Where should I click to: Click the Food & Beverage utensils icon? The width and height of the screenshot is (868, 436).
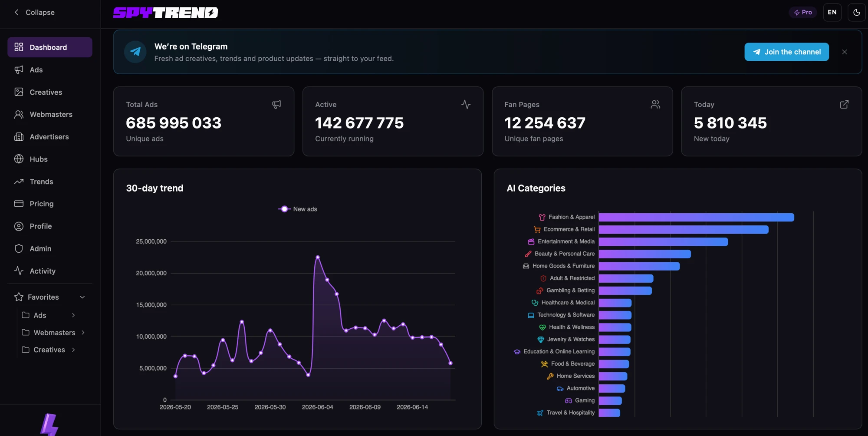(545, 364)
